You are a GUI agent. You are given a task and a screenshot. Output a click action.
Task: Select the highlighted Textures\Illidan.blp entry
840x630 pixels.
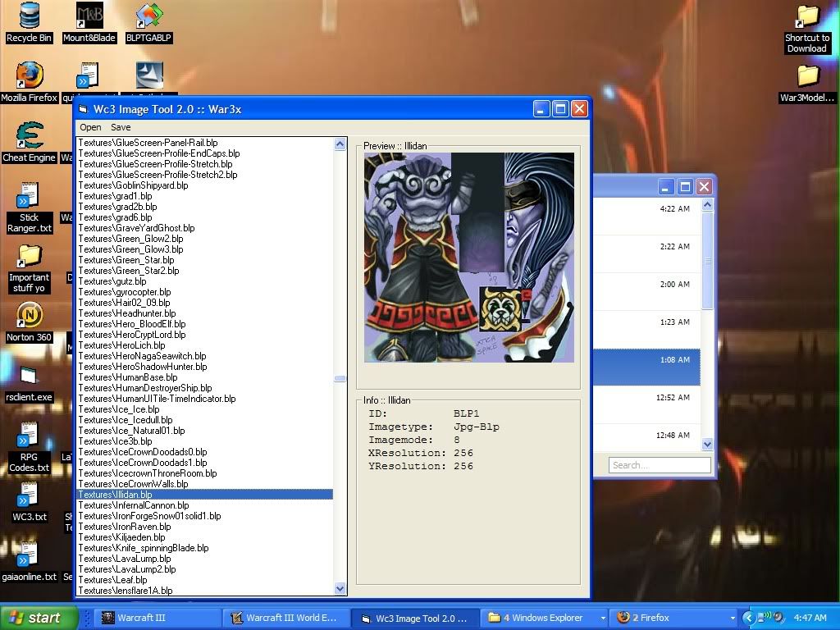point(205,495)
